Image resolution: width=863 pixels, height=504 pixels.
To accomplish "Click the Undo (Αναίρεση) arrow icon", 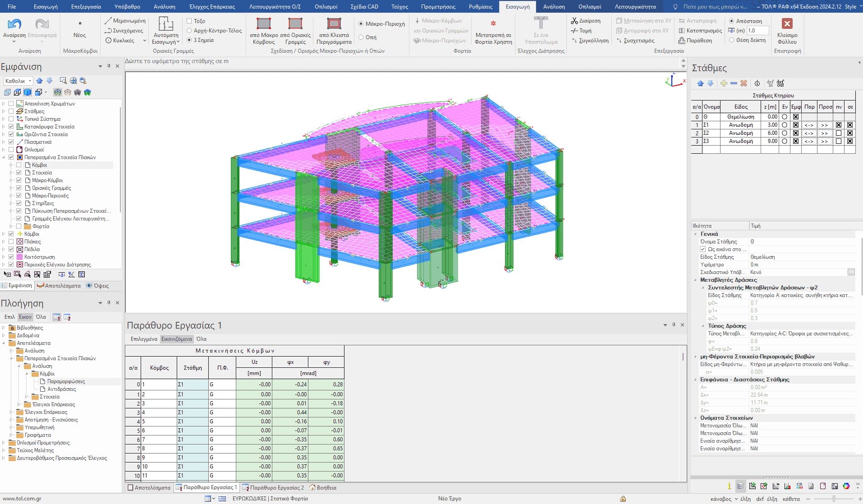I will 14,24.
